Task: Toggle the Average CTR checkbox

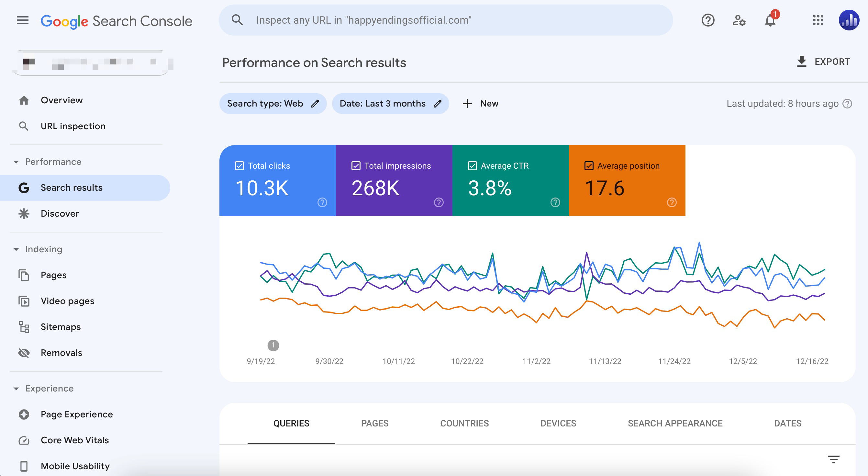Action: point(473,165)
